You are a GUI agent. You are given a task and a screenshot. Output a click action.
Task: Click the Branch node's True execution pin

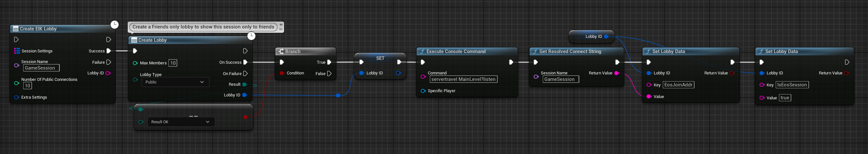point(329,62)
